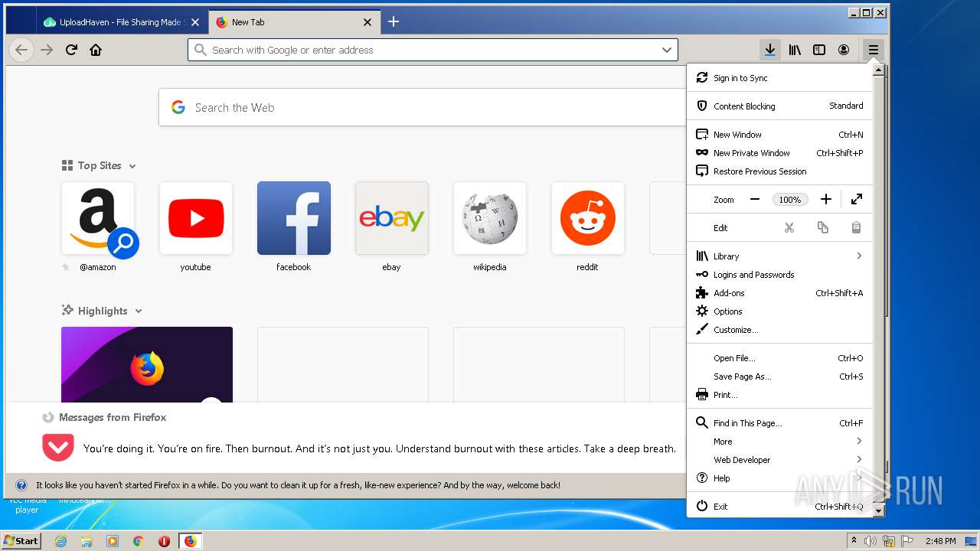Click the Paste clipboard icon
The width and height of the screenshot is (980, 551).
pos(857,228)
